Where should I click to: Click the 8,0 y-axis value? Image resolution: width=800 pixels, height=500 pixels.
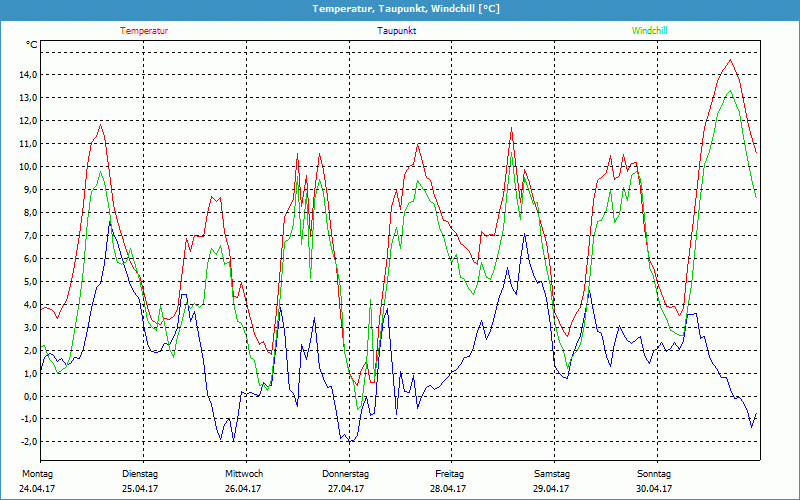click(31, 213)
